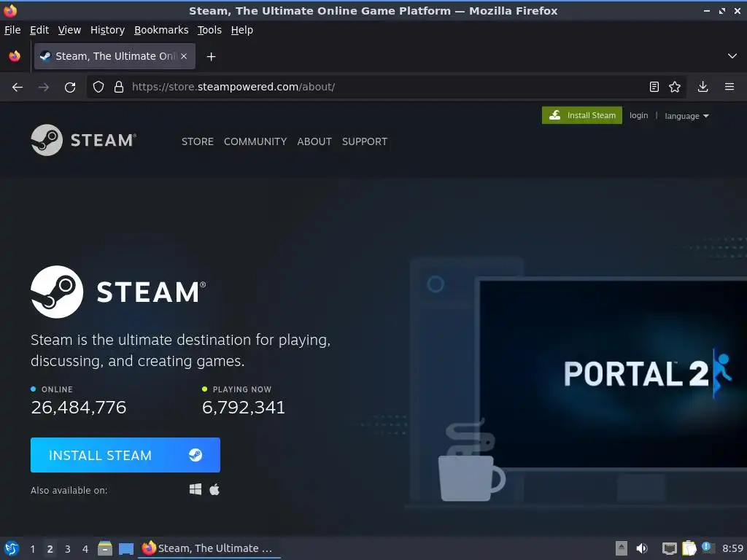747x560 pixels.
Task: Switch to workspace 3
Action: tap(68, 548)
